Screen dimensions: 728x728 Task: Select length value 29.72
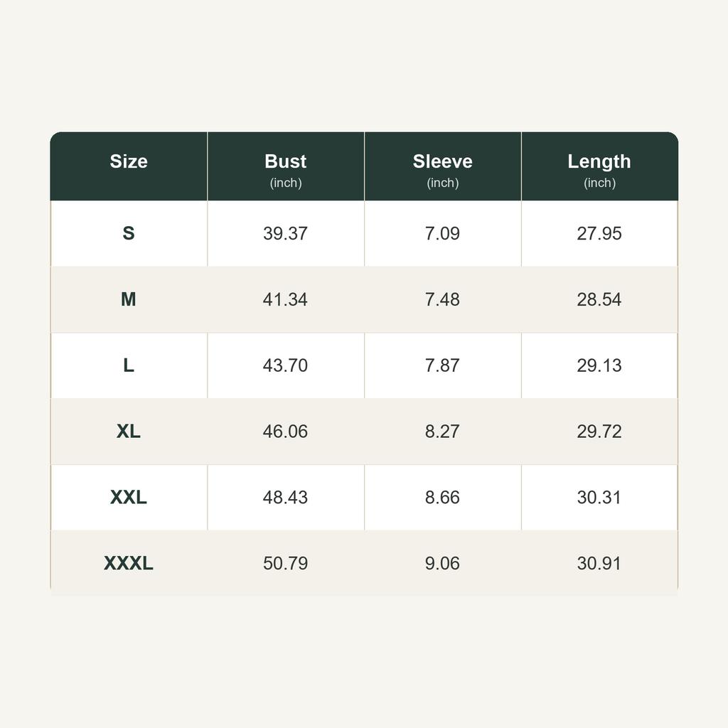[599, 432]
